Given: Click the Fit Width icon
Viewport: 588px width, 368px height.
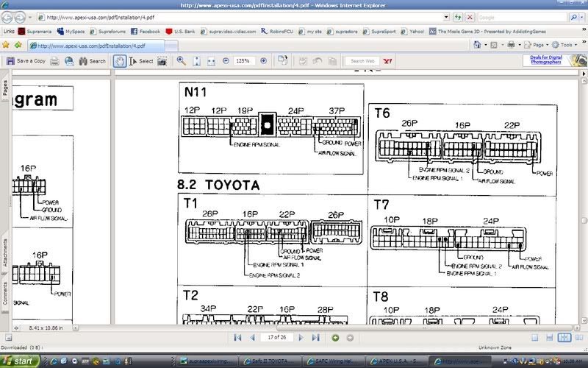Looking at the screenshot, I should click(x=211, y=61).
